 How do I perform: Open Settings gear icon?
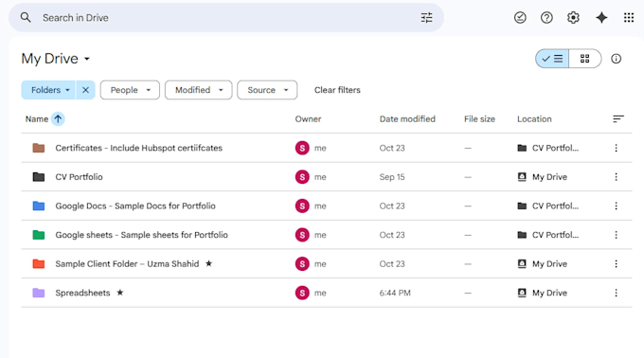click(x=573, y=18)
